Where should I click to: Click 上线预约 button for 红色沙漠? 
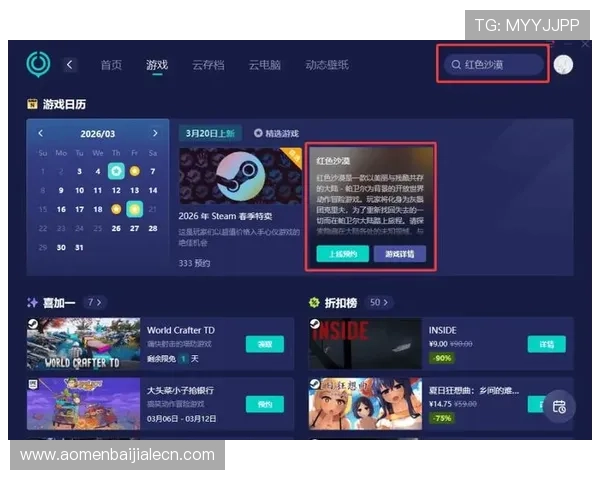tap(342, 254)
